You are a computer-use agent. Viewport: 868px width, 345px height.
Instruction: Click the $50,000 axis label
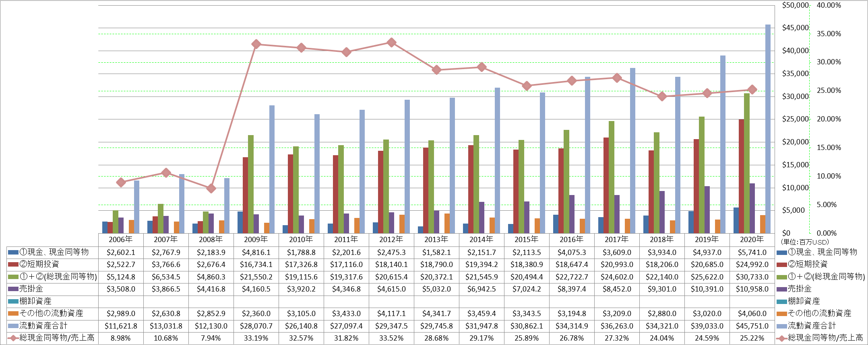pos(795,6)
